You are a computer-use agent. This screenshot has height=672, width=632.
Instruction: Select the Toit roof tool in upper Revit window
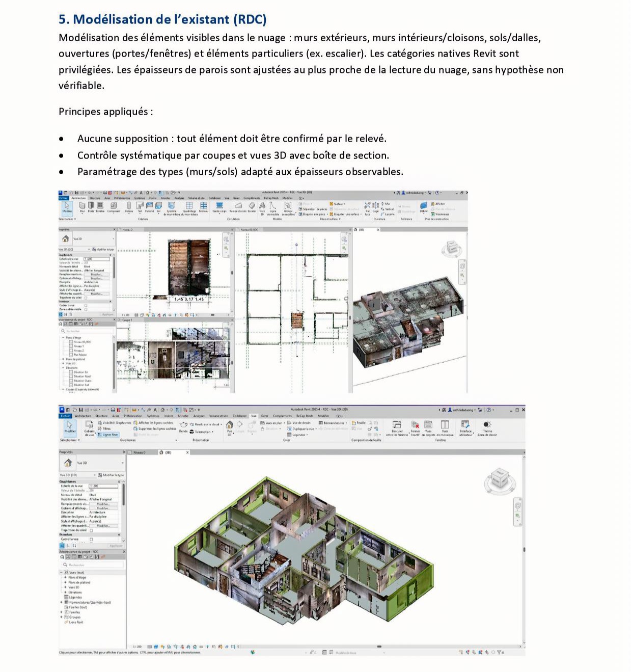click(140, 207)
